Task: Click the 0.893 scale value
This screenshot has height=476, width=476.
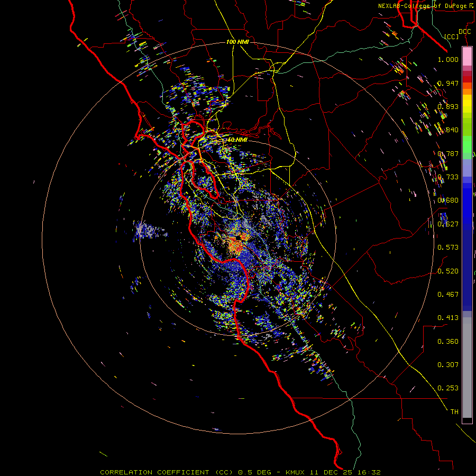Action: [448, 106]
